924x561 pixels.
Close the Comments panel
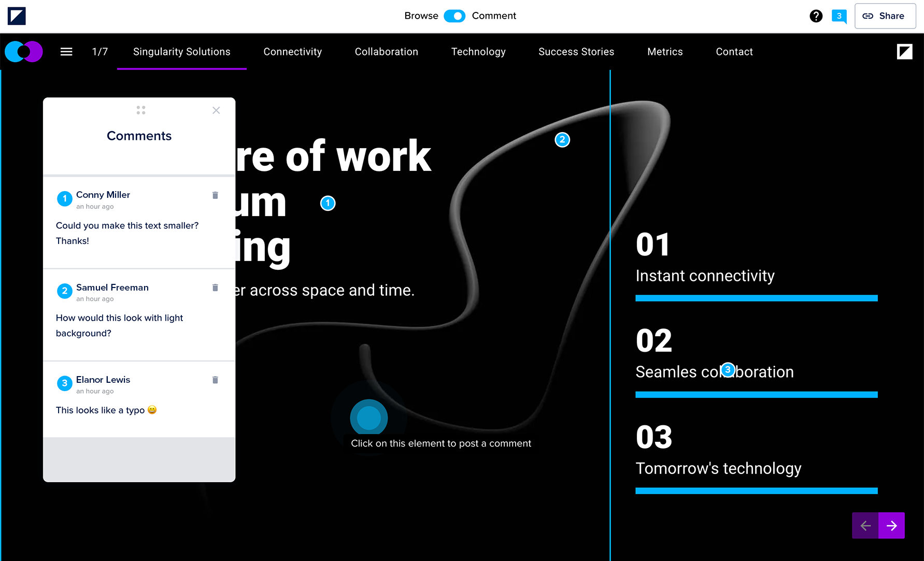coord(216,110)
